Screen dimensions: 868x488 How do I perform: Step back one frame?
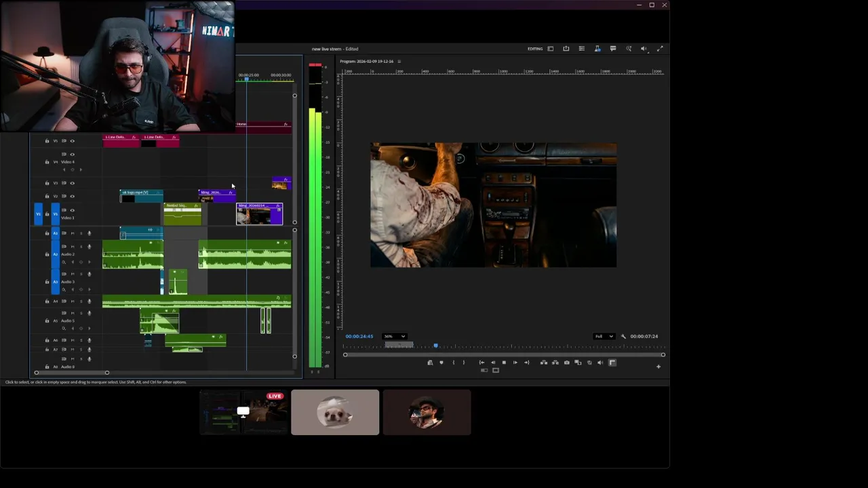click(493, 363)
